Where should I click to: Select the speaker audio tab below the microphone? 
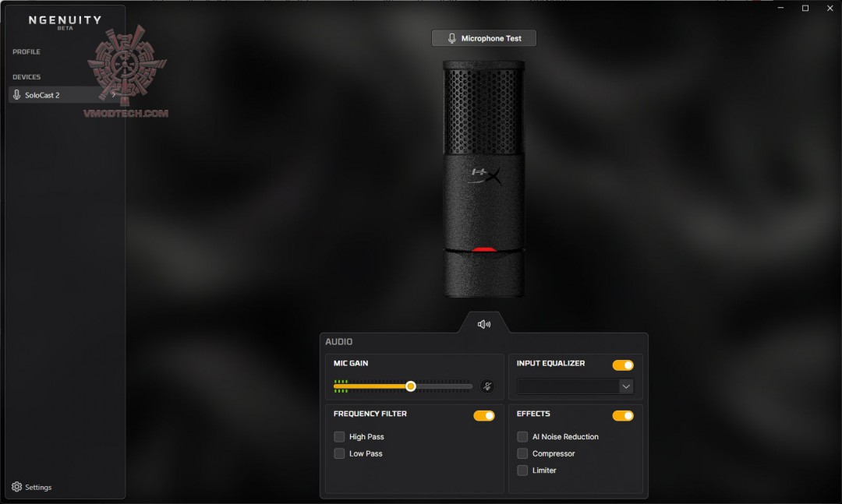tap(483, 324)
